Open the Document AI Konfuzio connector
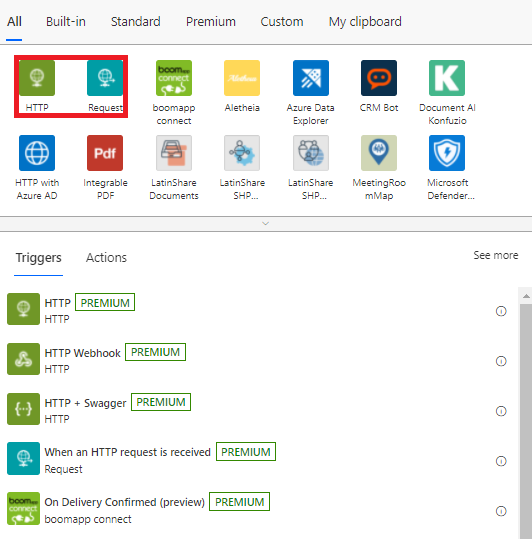The height and width of the screenshot is (539, 532). tap(447, 78)
